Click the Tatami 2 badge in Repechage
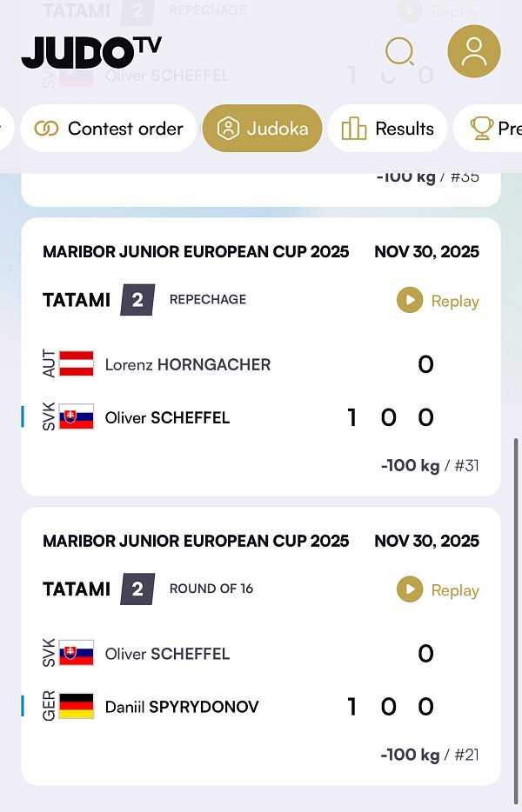 pos(137,300)
